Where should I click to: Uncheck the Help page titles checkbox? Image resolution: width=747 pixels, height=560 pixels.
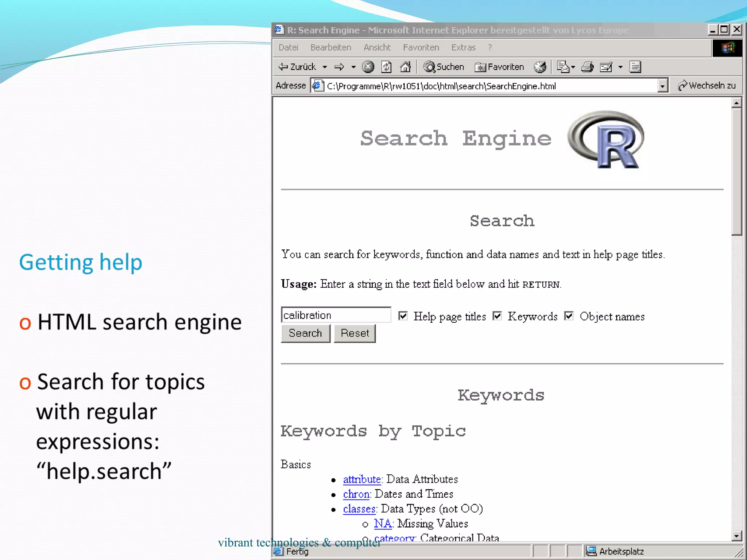[403, 316]
